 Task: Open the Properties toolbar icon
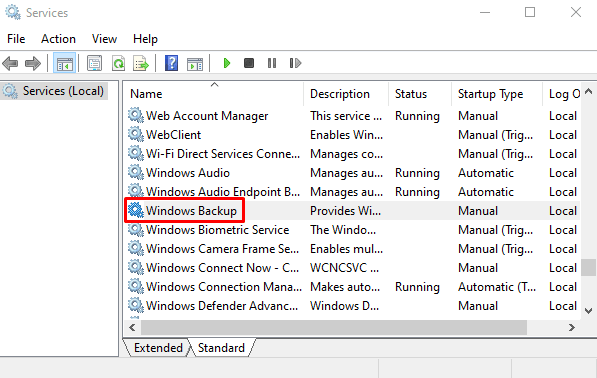point(94,63)
